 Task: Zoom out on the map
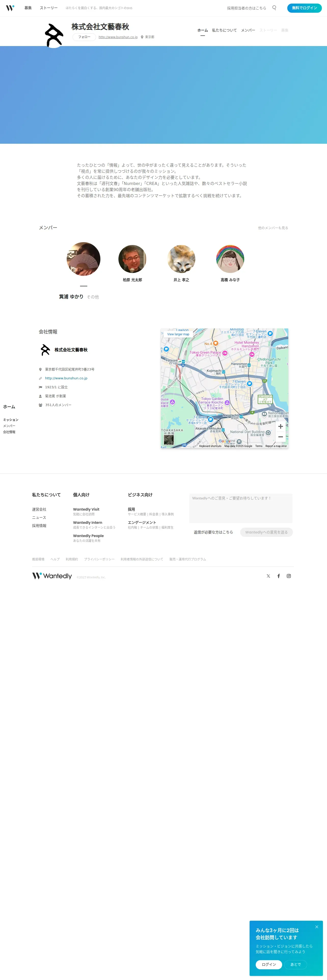click(281, 437)
